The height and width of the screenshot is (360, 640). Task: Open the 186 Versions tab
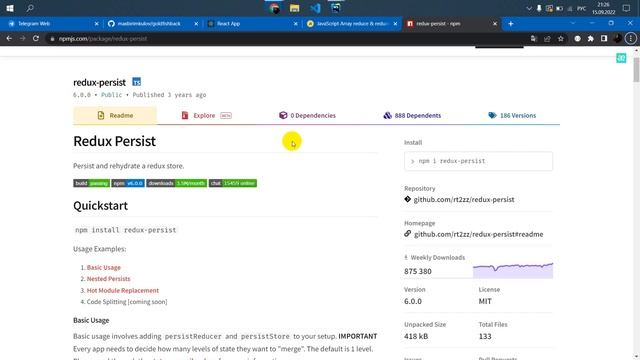512,116
